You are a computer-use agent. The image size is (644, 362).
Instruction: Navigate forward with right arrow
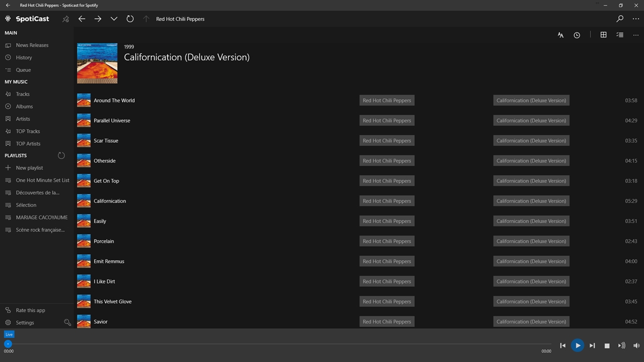point(98,19)
